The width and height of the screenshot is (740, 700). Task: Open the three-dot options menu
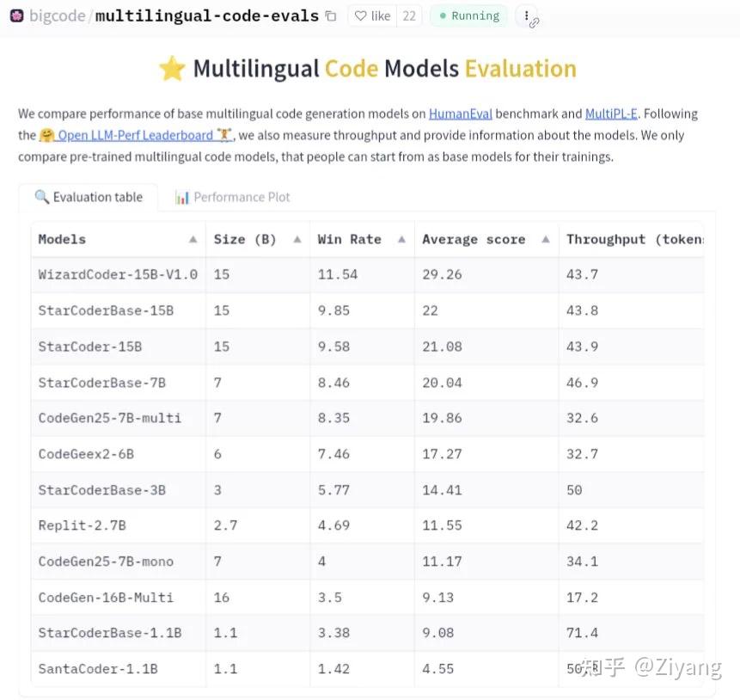526,15
